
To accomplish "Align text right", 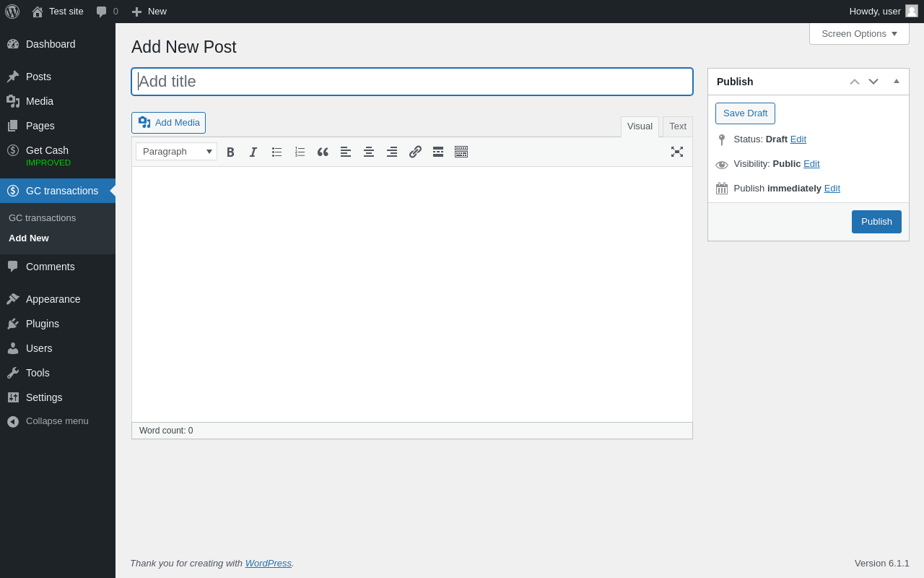I will (x=392, y=152).
